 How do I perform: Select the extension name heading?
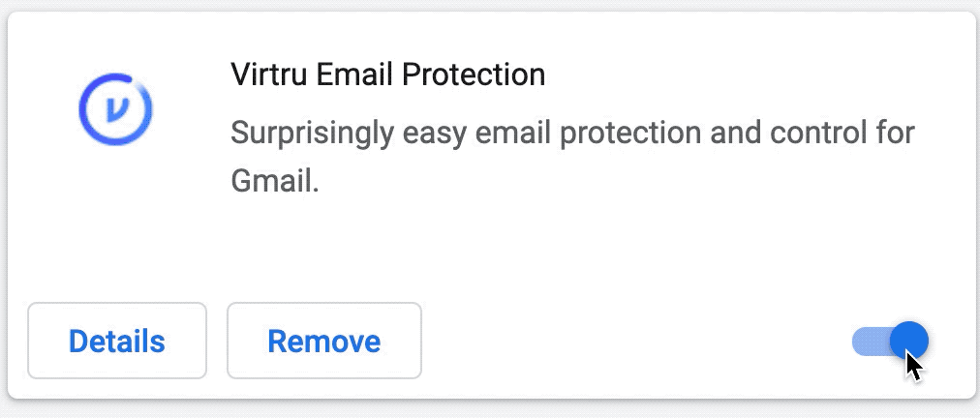pyautogui.click(x=388, y=75)
